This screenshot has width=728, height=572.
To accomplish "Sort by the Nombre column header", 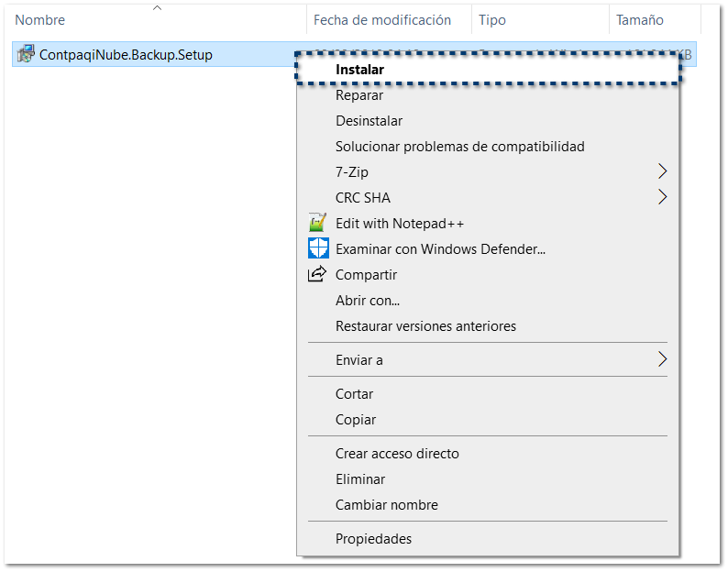I will [x=39, y=20].
